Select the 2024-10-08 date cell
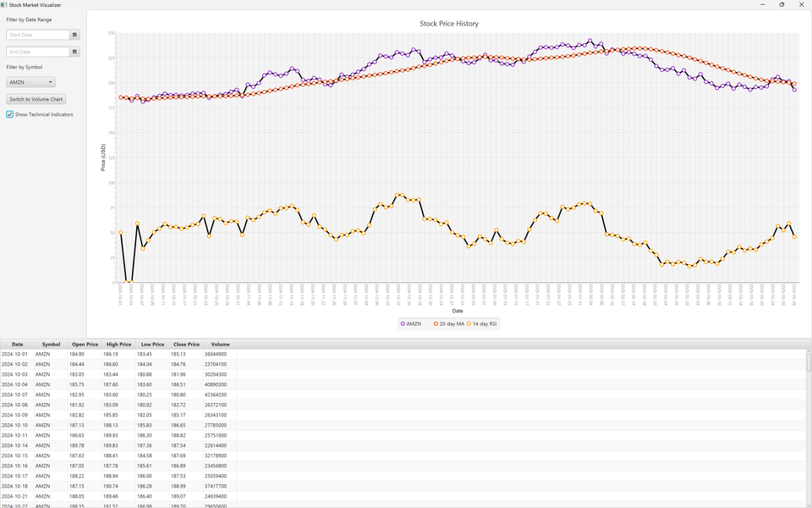Image resolution: width=812 pixels, height=508 pixels. [x=17, y=405]
